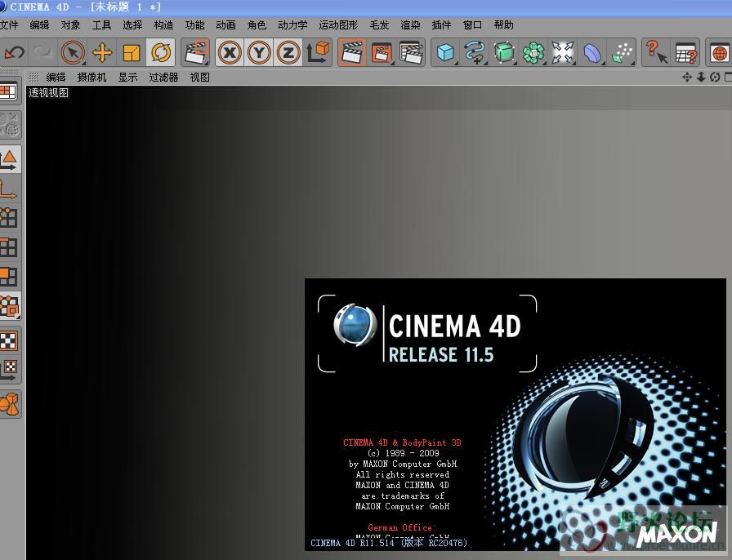Open the spline tools flyout
The height and width of the screenshot is (560, 732).
click(x=475, y=52)
